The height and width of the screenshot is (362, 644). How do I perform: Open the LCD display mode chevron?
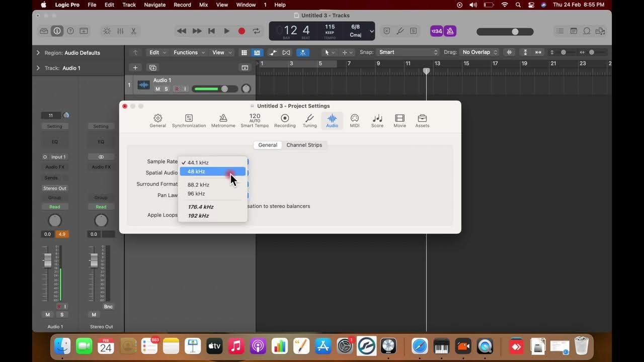tap(372, 31)
